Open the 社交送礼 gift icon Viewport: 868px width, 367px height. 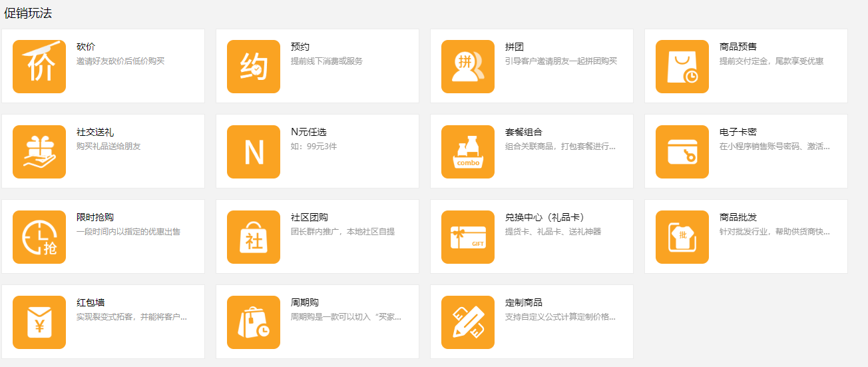(x=39, y=152)
